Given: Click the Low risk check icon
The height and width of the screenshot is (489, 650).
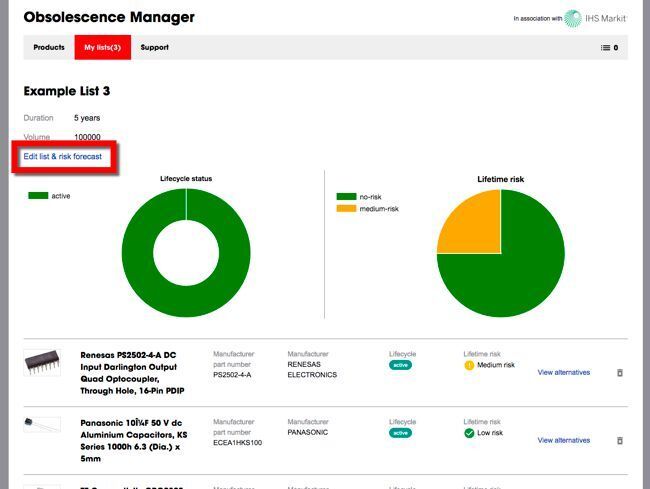Looking at the screenshot, I should tap(469, 433).
